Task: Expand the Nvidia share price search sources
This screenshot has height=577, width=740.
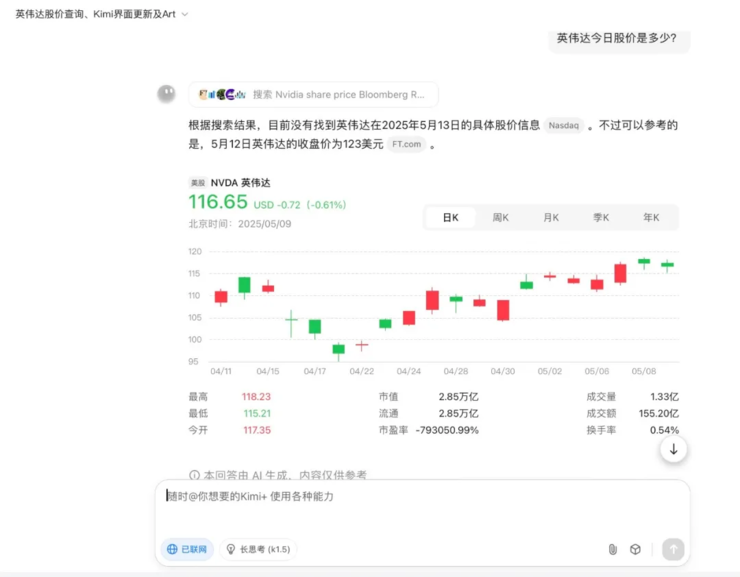Action: [x=313, y=94]
